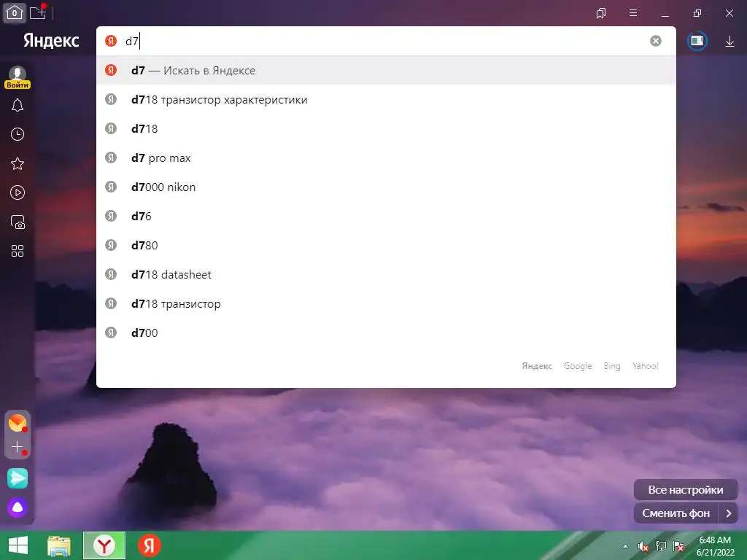Viewport: 747px width, 560px height.
Task: Open the apps grid icon in the sidebar
Action: [x=18, y=251]
